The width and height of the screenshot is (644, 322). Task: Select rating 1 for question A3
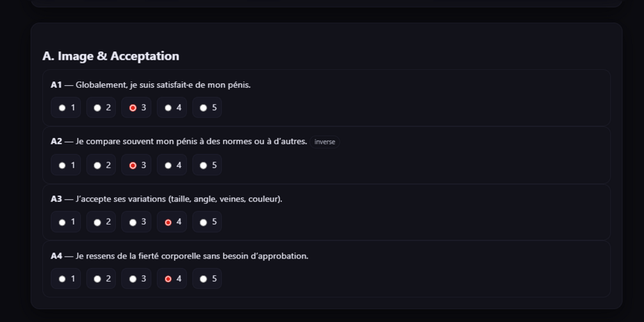[66, 222]
